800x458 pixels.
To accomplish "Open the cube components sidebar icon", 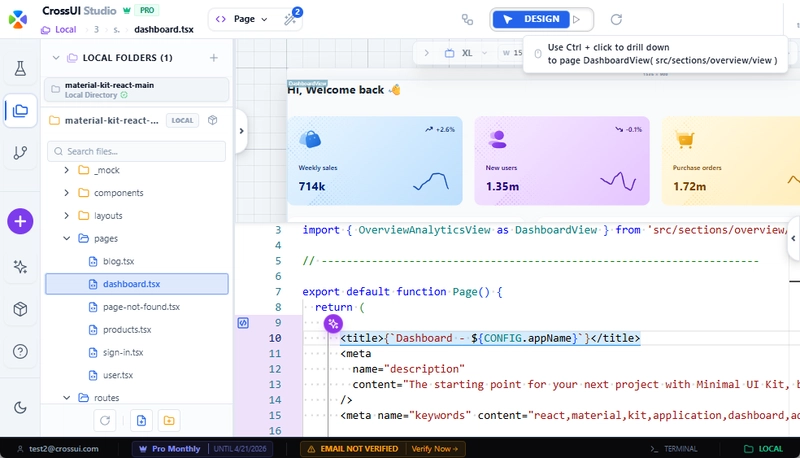I will pyautogui.click(x=20, y=309).
